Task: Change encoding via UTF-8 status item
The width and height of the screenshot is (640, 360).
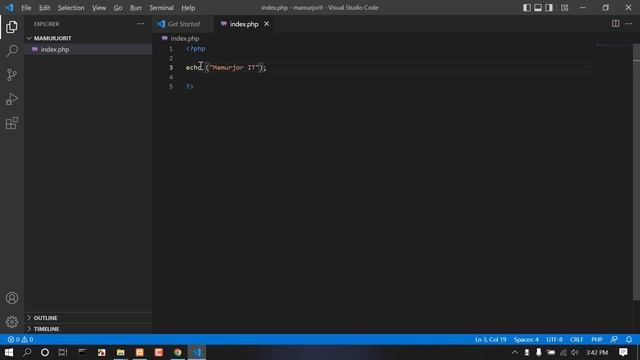Action: pos(554,340)
